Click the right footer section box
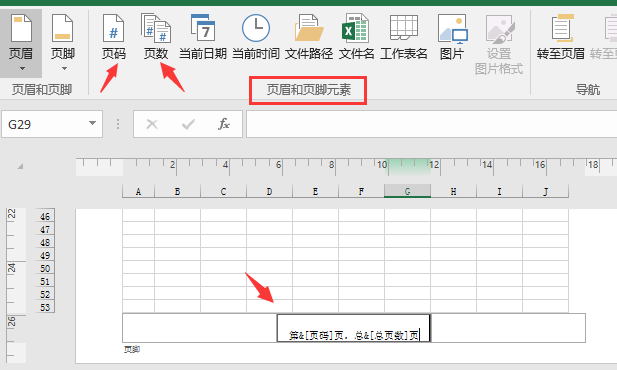The height and width of the screenshot is (370, 617). [x=508, y=328]
